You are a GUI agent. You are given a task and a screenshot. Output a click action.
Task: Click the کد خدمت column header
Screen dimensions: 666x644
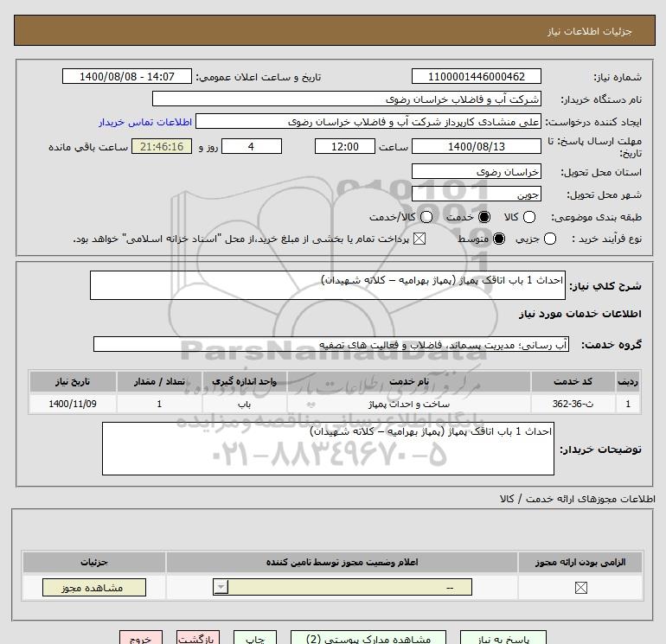(573, 381)
